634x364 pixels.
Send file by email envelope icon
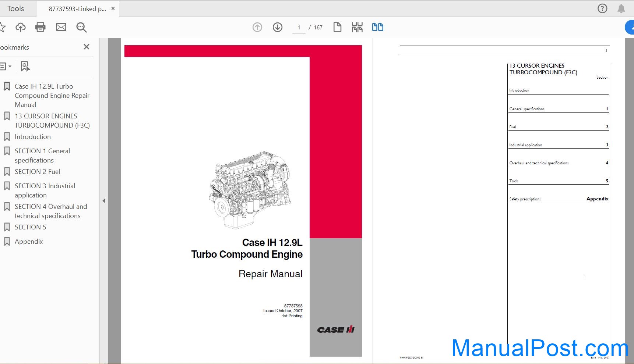(x=61, y=27)
